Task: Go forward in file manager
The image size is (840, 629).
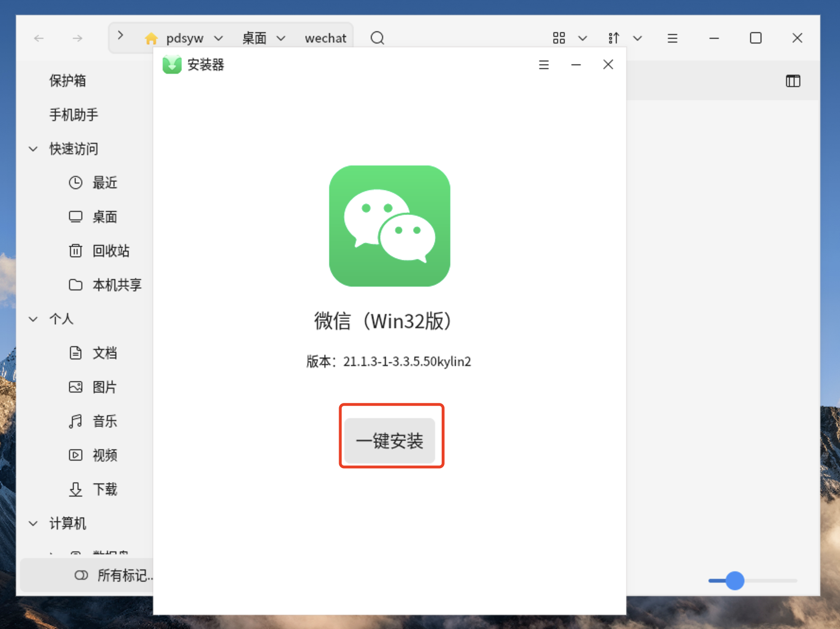Action: pyautogui.click(x=78, y=38)
